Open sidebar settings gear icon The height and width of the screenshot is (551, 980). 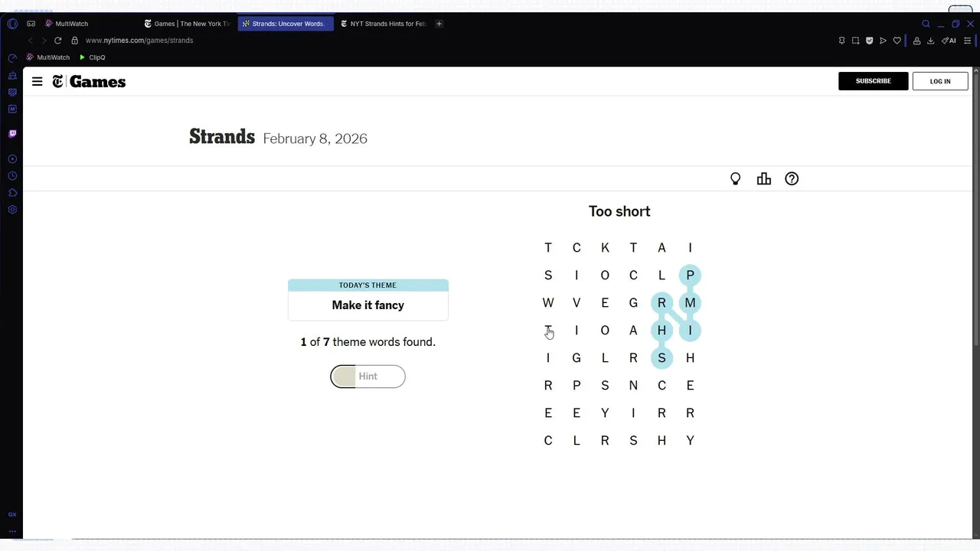pyautogui.click(x=12, y=210)
